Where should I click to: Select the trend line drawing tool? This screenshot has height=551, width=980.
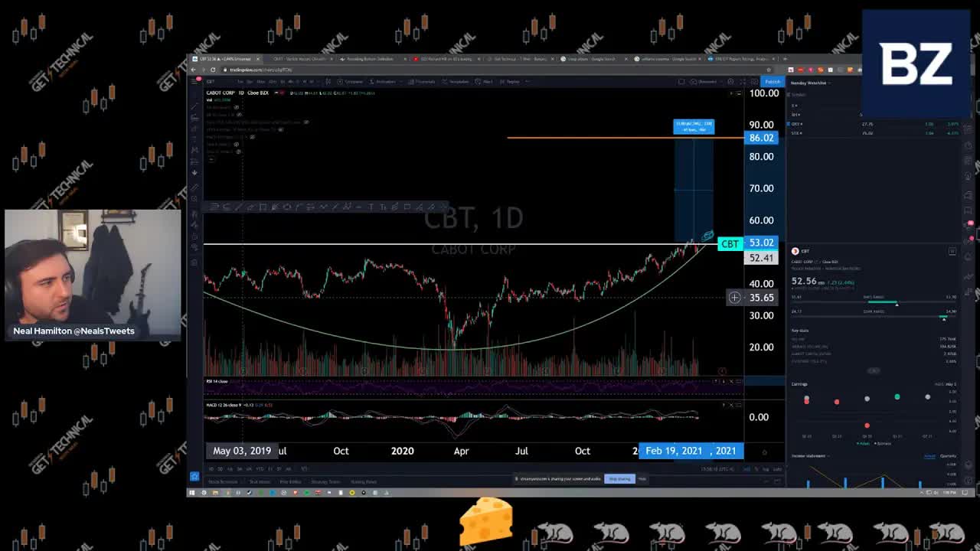(x=194, y=108)
